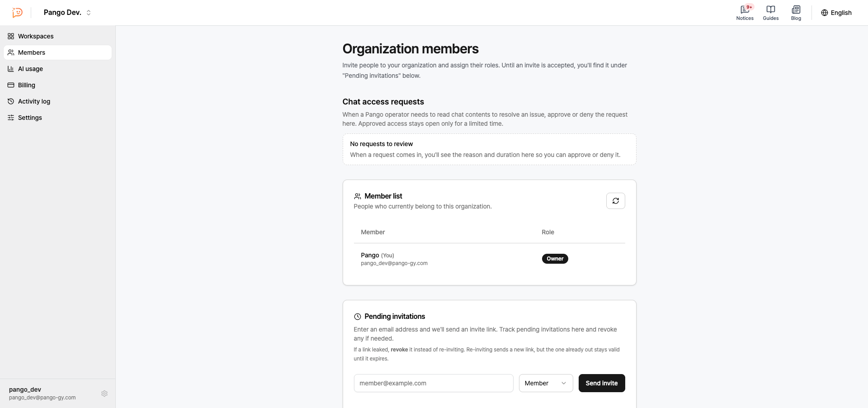Open the English language selector
Screen dimensions: 868x408
tap(836, 13)
